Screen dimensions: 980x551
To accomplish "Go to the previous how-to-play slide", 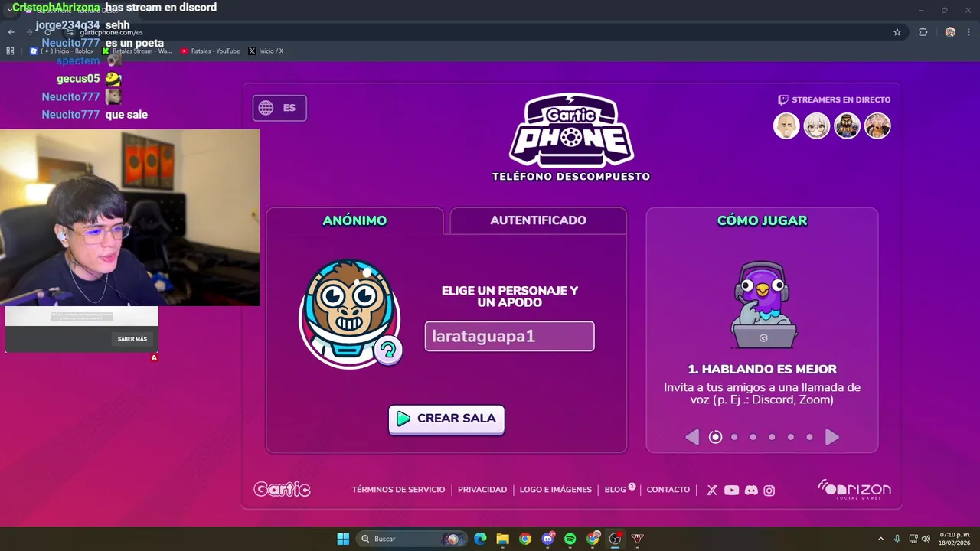I will 692,437.
